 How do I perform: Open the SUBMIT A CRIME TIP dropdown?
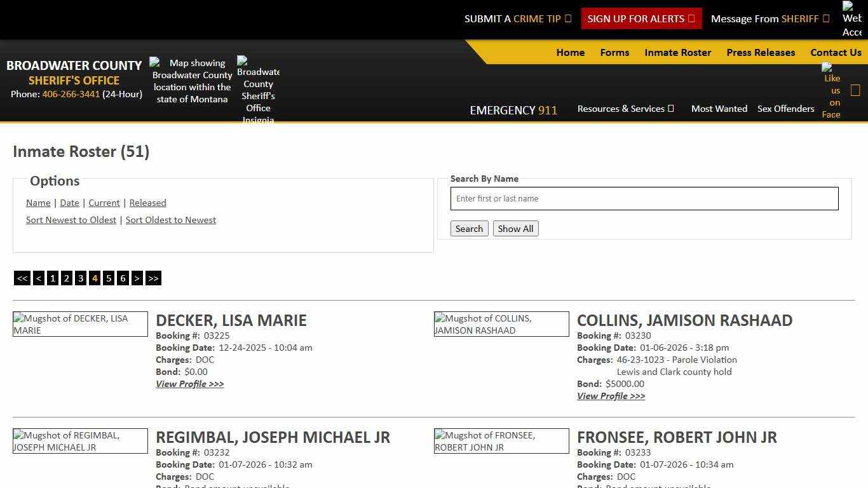click(x=518, y=18)
